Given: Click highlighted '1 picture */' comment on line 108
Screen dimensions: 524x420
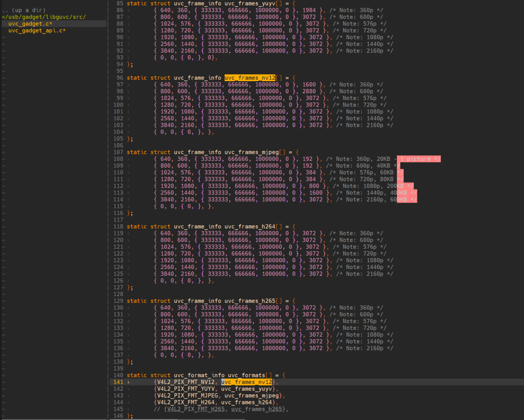Looking at the screenshot, I should (x=419, y=159).
